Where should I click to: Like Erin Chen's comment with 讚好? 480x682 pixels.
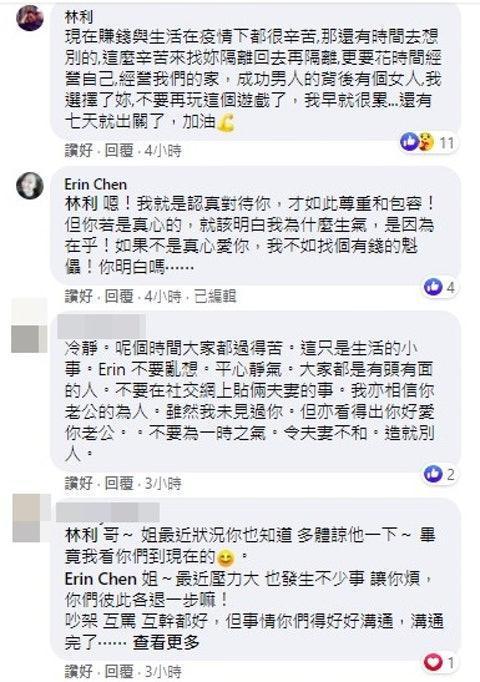tap(79, 297)
